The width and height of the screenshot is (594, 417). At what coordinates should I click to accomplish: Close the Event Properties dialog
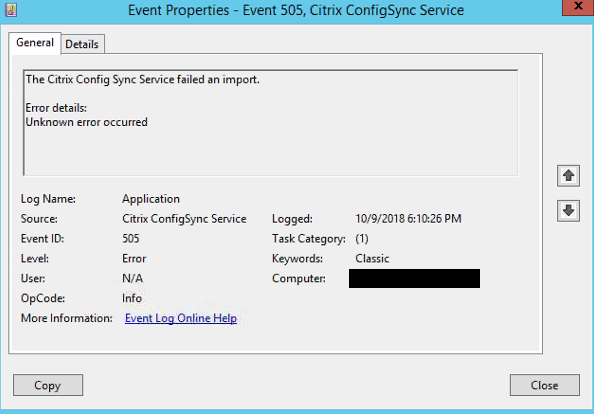[544, 385]
